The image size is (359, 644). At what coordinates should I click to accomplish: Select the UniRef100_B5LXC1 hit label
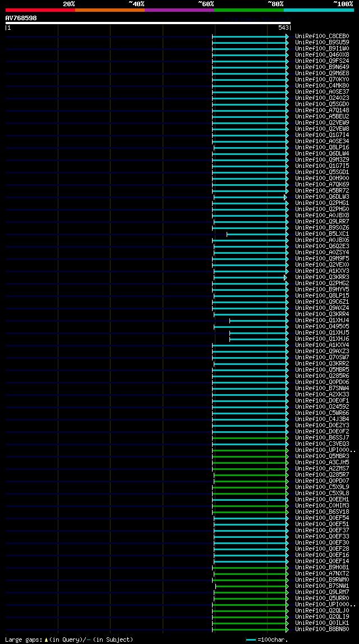click(x=322, y=234)
